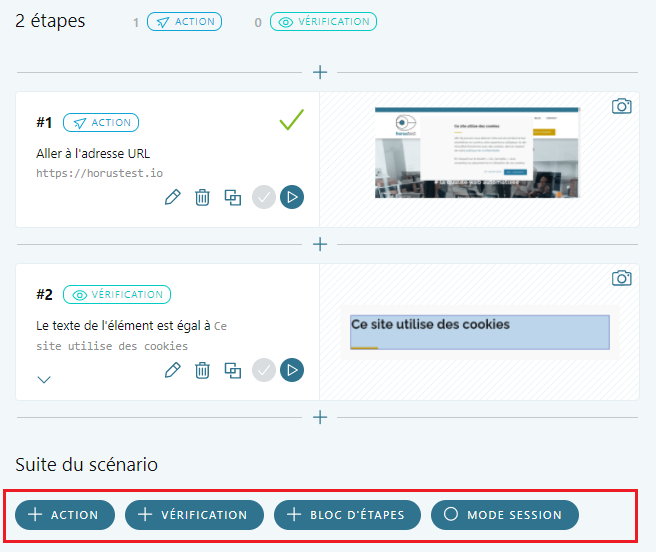Run step #1 with the play button
The width and height of the screenshot is (656, 555).
pyautogui.click(x=292, y=197)
